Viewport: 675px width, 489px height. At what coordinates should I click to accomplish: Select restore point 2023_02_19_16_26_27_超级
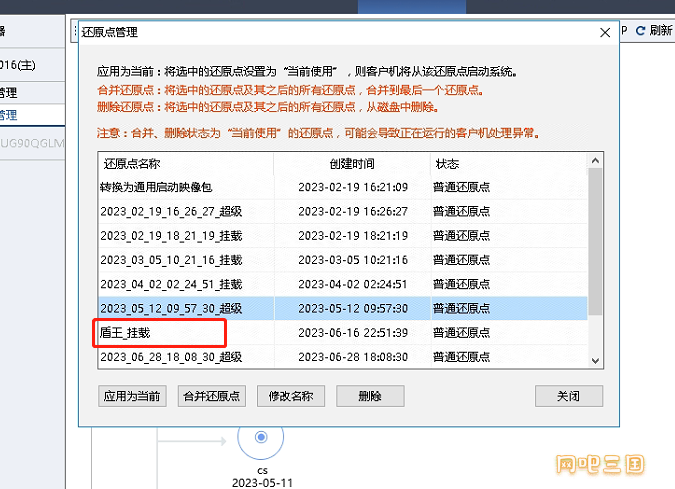[x=171, y=211]
